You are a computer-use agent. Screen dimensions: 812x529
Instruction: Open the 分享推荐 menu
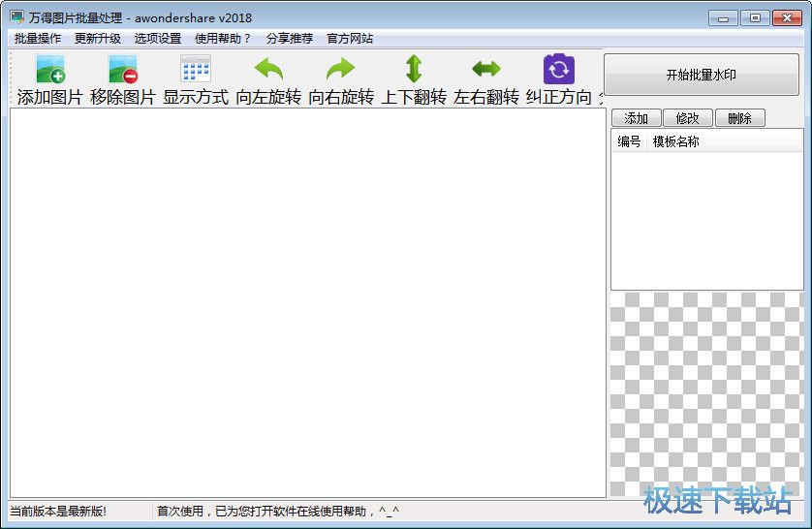pyautogui.click(x=290, y=39)
